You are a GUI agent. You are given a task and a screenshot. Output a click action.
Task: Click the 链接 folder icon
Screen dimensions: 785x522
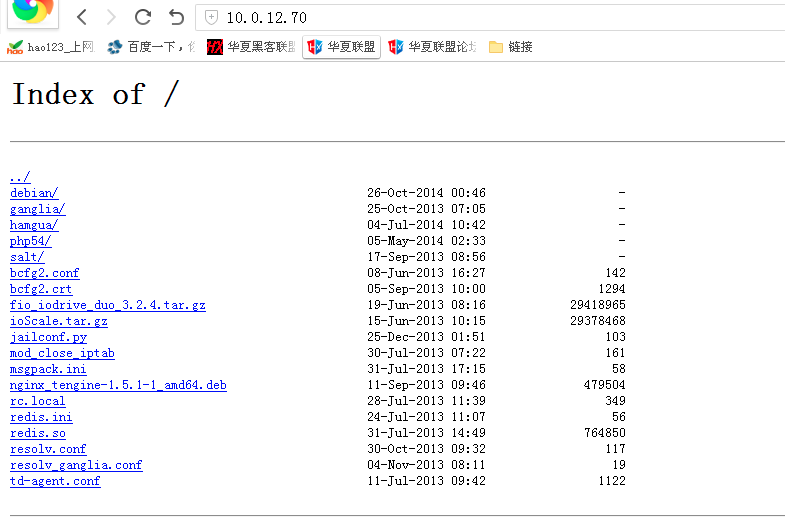pyautogui.click(x=496, y=47)
